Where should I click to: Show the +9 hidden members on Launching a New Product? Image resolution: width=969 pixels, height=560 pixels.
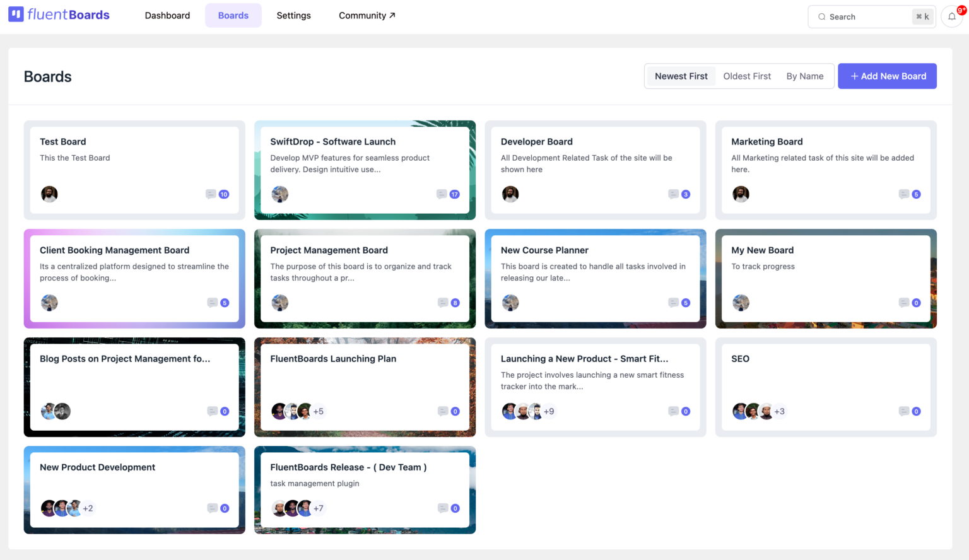549,411
